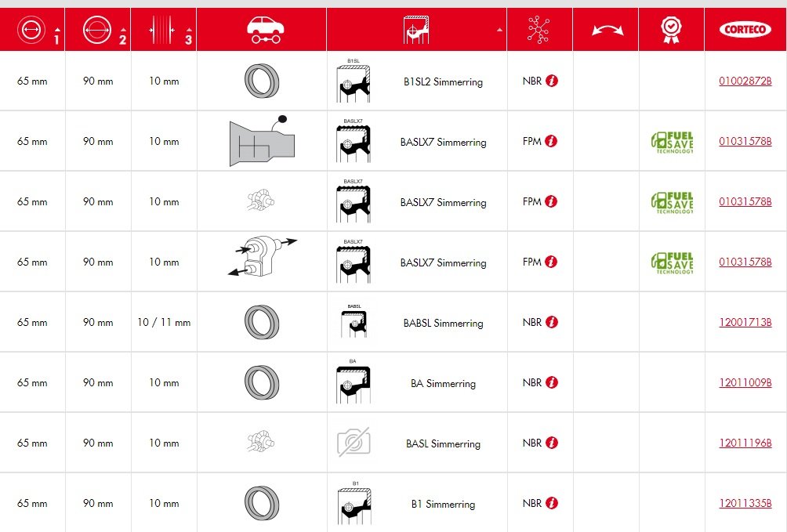Open part number link 01002872B

[745, 81]
